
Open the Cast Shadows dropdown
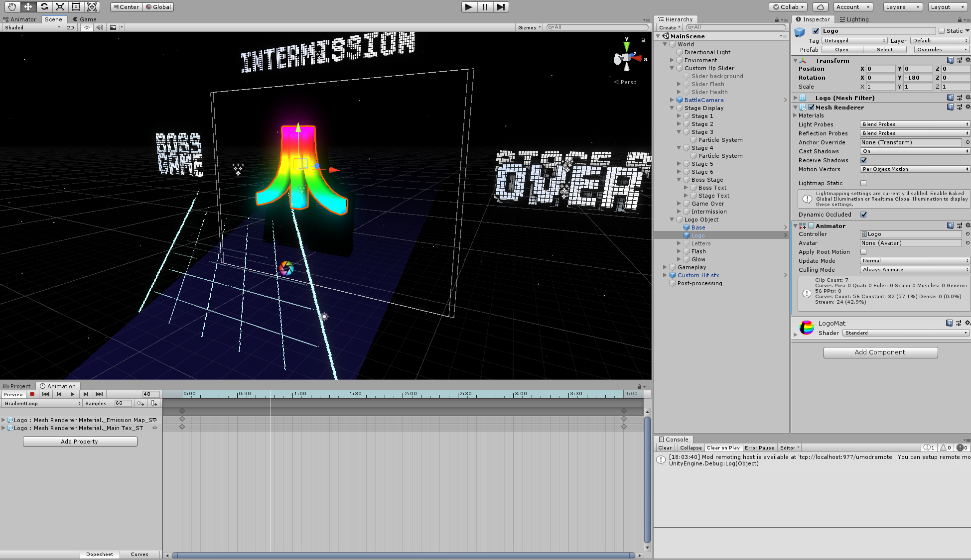[915, 151]
